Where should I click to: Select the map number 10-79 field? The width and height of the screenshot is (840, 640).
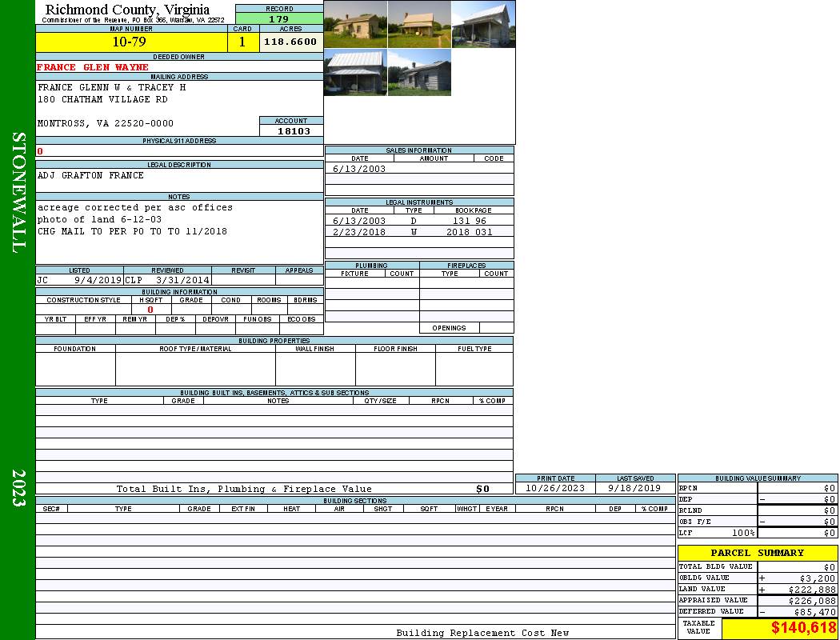tap(131, 42)
